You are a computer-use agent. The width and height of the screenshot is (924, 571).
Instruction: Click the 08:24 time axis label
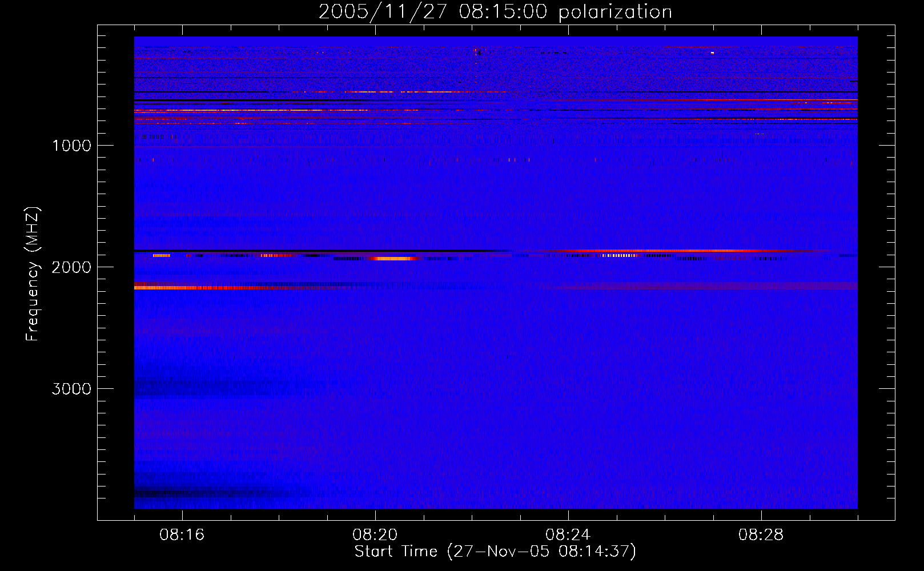click(568, 535)
